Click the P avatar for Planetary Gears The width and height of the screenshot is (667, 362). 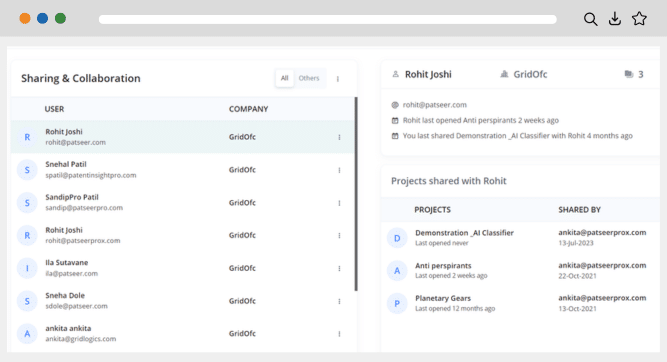(397, 303)
